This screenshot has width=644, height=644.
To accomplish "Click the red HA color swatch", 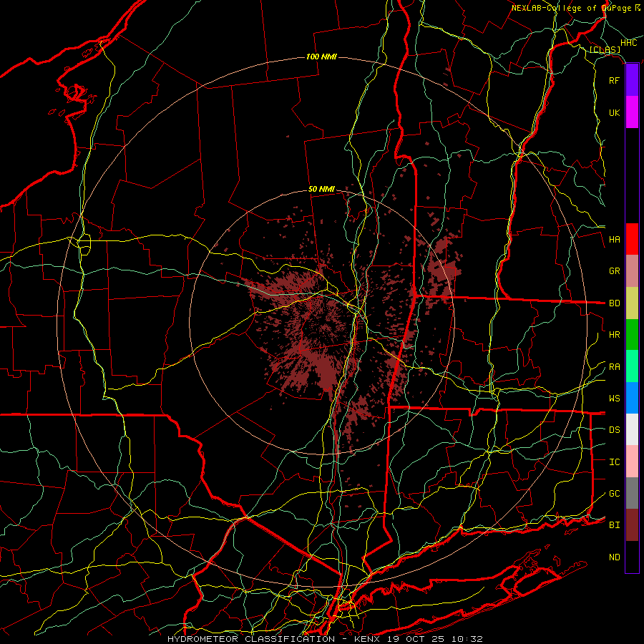I will [x=632, y=239].
